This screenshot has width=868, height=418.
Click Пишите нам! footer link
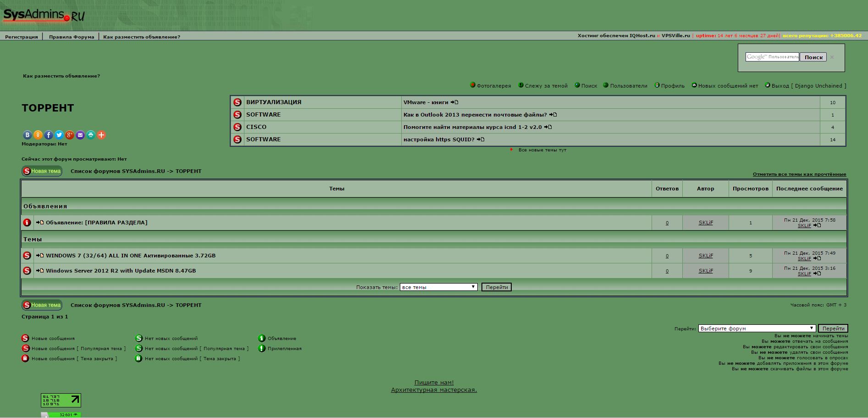point(434,383)
